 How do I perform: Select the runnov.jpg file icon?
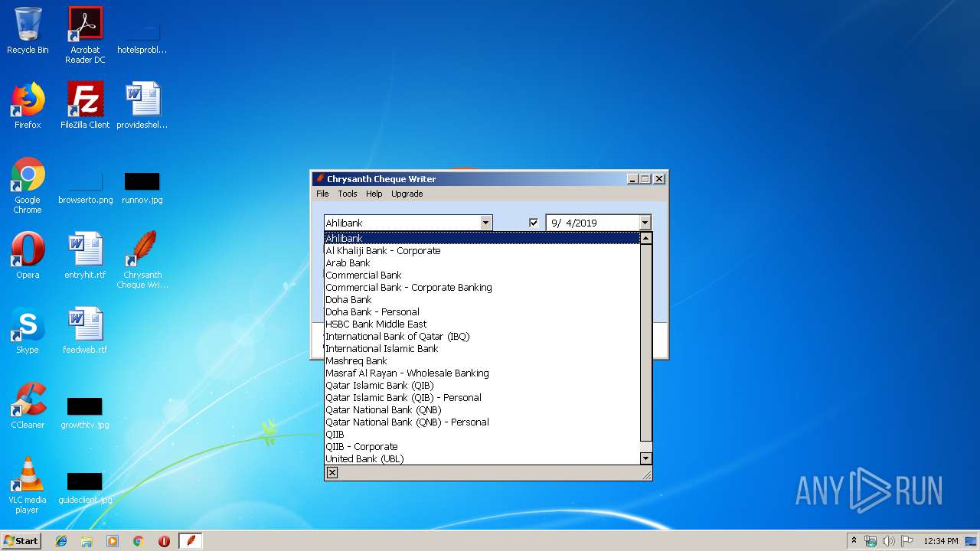142,187
